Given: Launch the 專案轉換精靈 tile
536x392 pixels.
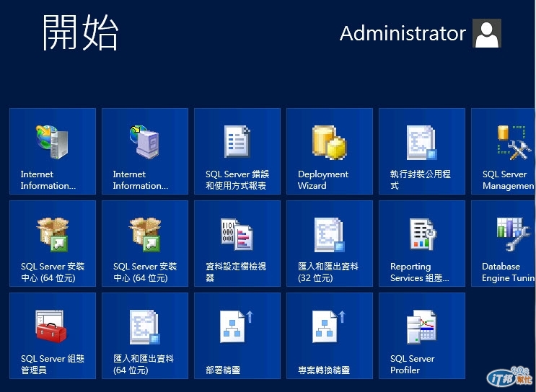Looking at the screenshot, I should click(x=330, y=336).
